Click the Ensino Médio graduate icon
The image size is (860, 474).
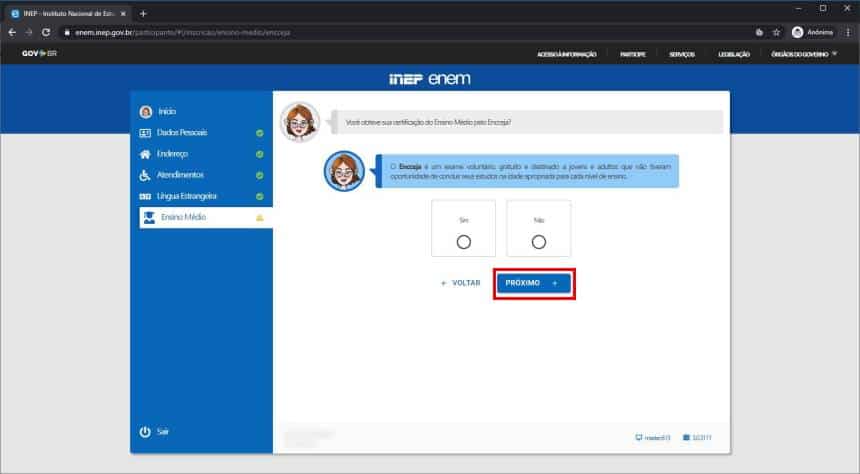coord(149,218)
